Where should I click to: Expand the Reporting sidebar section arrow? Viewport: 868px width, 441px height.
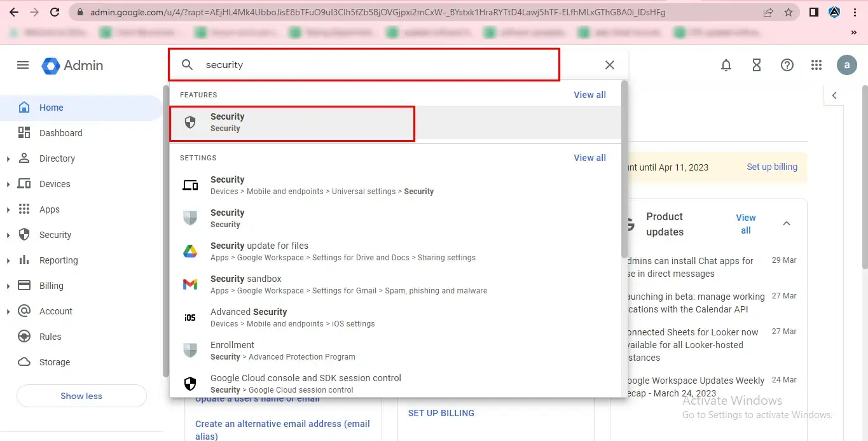(8, 261)
